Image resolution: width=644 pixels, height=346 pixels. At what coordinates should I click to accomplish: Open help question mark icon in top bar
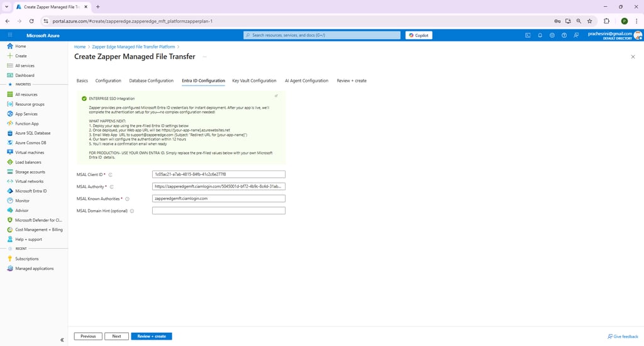(x=564, y=35)
